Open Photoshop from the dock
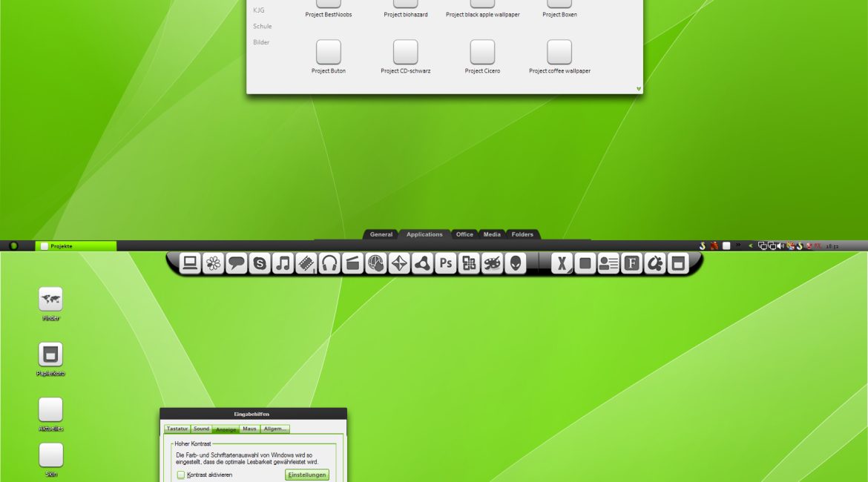Image resolution: width=868 pixels, height=482 pixels. pyautogui.click(x=445, y=263)
